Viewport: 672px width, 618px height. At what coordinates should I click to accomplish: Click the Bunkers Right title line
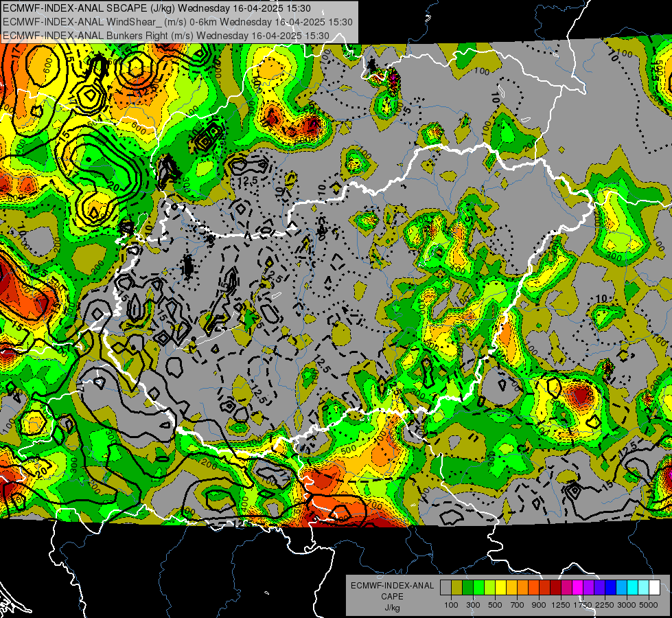tap(166, 36)
